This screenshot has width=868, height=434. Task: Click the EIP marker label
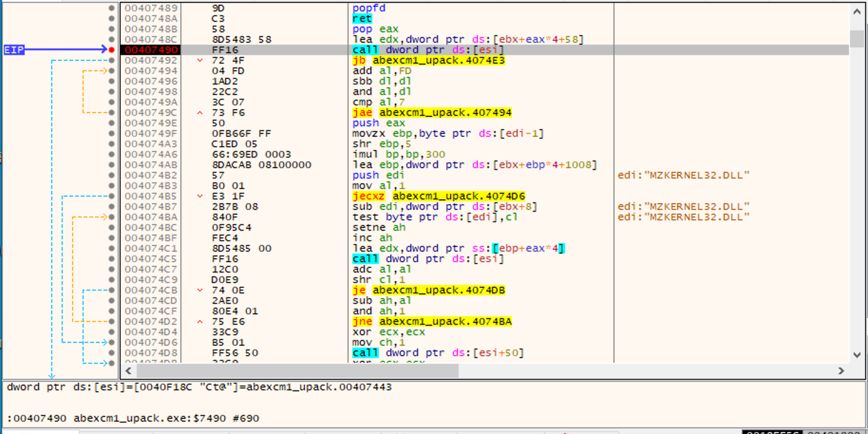pyautogui.click(x=14, y=50)
